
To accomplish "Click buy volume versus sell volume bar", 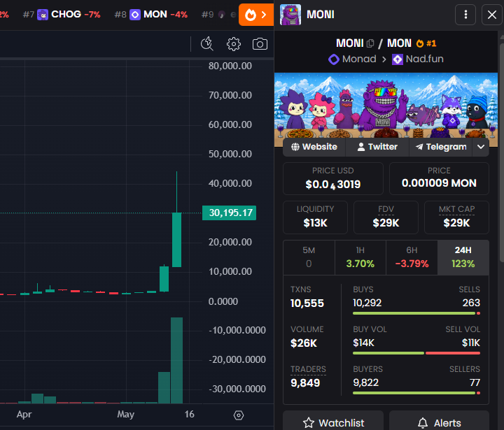I will [x=416, y=353].
